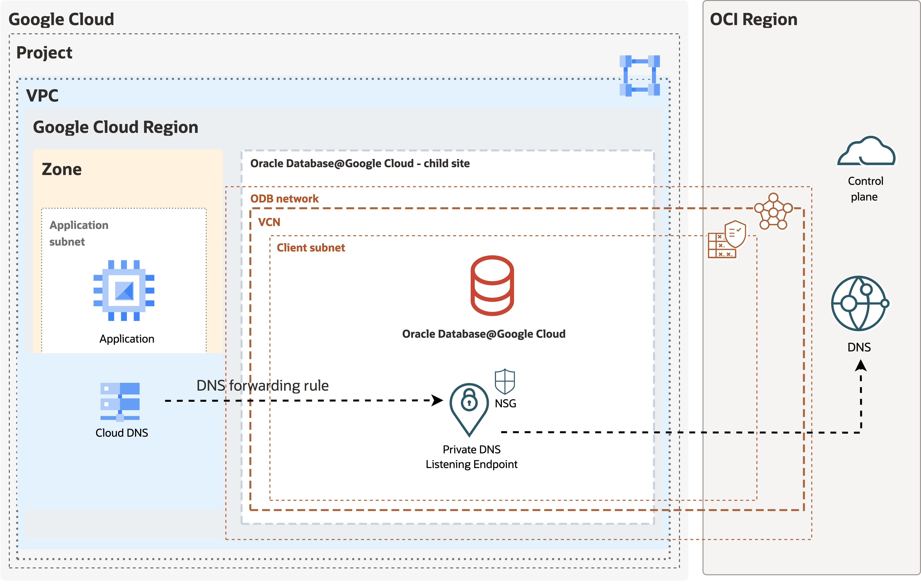Click the red Oracle Database cylinder icon
The width and height of the screenshot is (921, 588).
pos(492,285)
